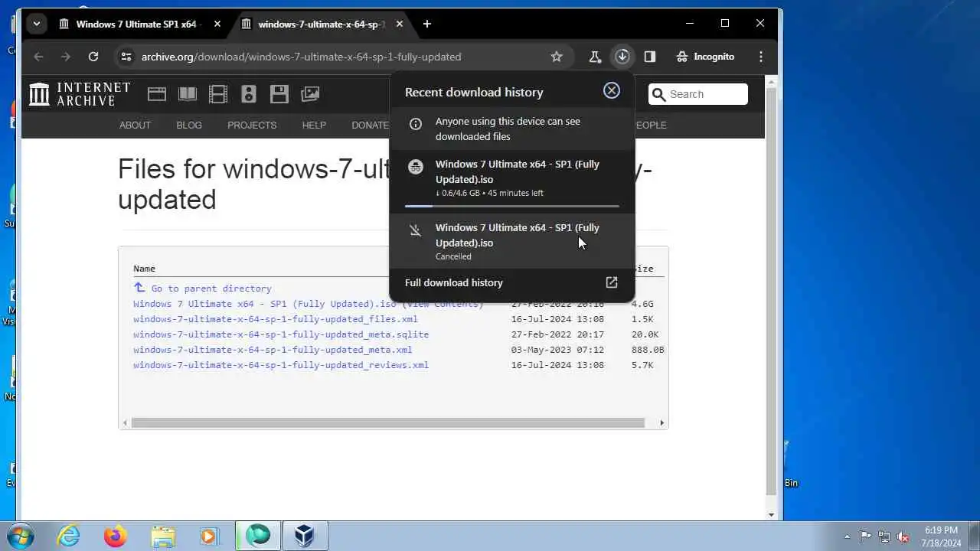
Task: Open the Chrome Labs flask icon
Action: point(595,57)
